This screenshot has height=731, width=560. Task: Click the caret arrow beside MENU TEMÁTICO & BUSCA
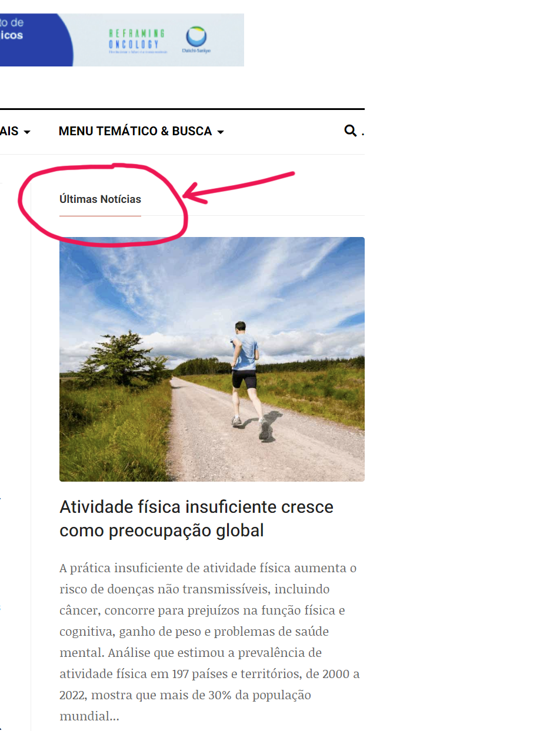tap(221, 132)
